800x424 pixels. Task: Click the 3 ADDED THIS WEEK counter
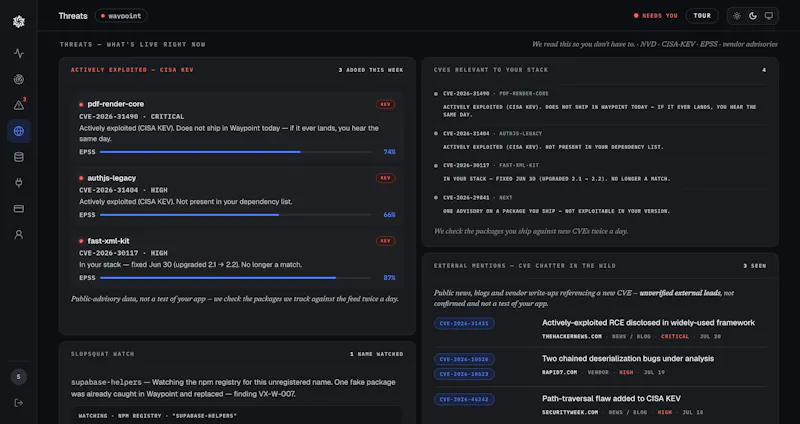(371, 70)
